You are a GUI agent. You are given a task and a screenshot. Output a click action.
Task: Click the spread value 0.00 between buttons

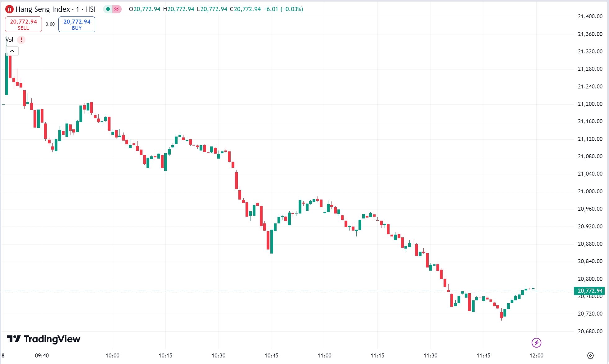[x=50, y=24]
